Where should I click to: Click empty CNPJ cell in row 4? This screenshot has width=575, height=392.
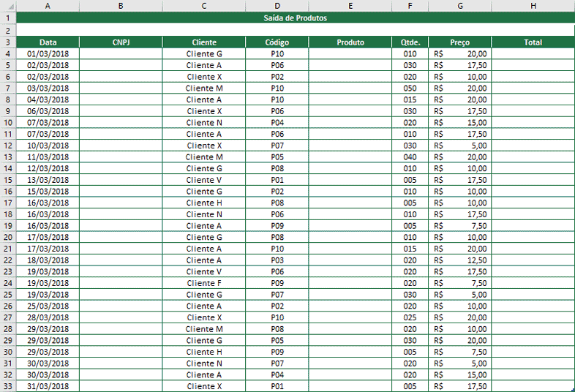(x=121, y=53)
